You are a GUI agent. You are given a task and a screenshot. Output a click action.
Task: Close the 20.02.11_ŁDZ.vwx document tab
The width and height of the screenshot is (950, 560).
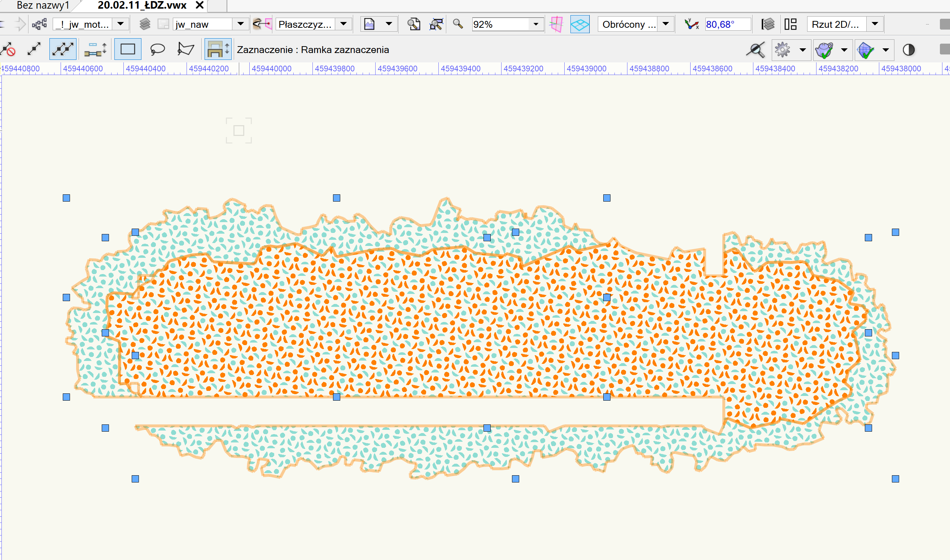199,6
